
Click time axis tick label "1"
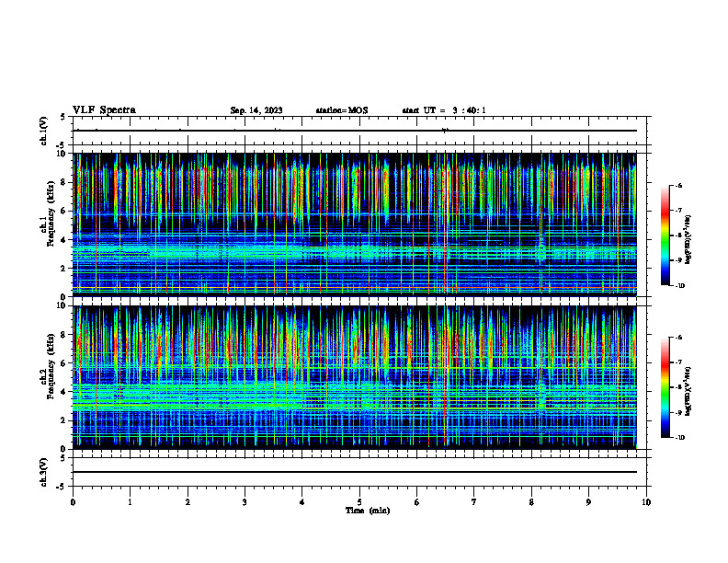(x=130, y=502)
